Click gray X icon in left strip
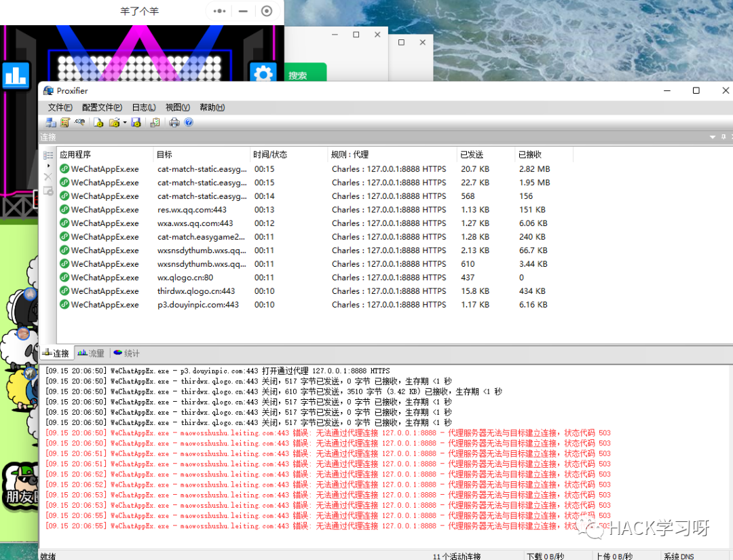Screen dimensions: 733x560 (48, 176)
